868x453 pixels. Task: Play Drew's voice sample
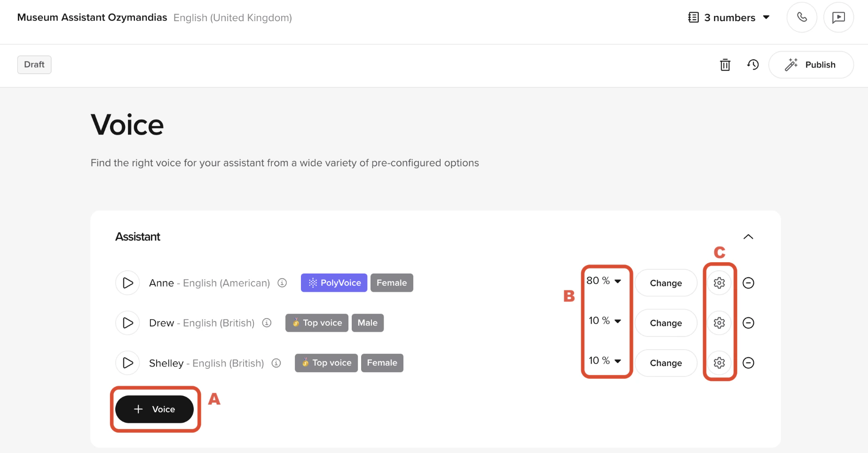(x=127, y=323)
